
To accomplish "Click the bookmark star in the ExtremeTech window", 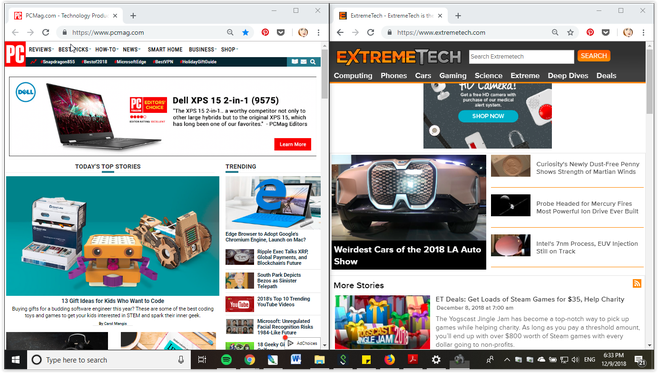I will (570, 32).
